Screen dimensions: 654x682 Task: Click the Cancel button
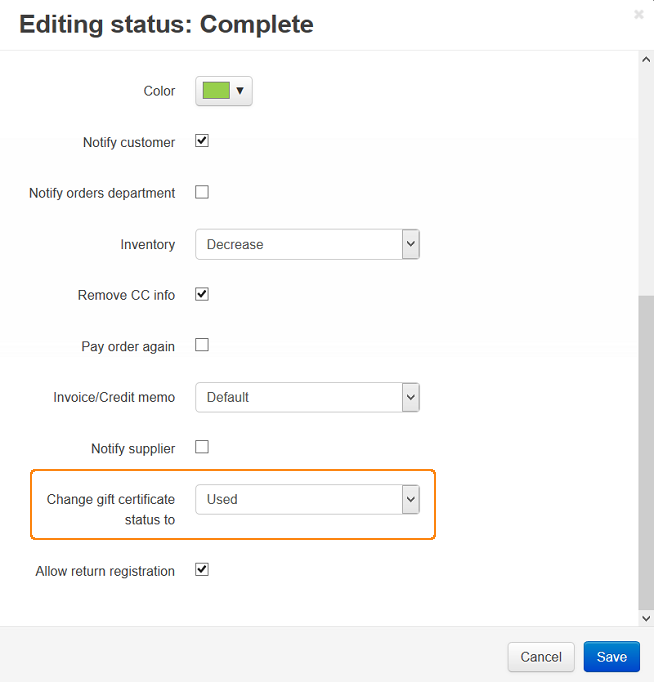(541, 657)
